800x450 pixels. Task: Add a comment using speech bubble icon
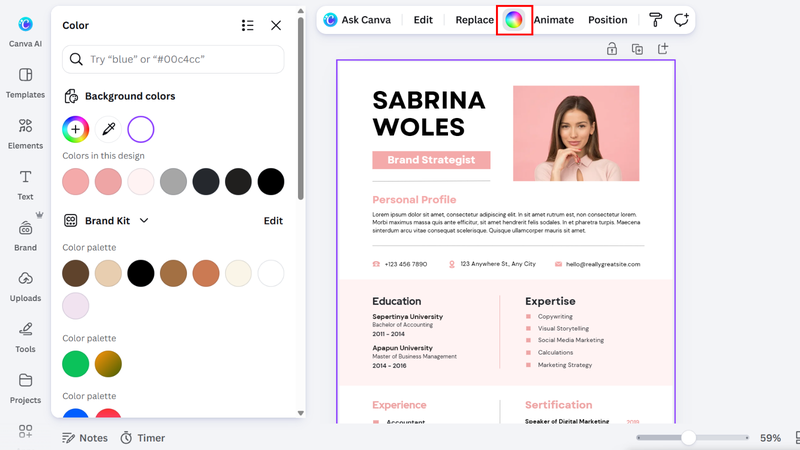681,20
